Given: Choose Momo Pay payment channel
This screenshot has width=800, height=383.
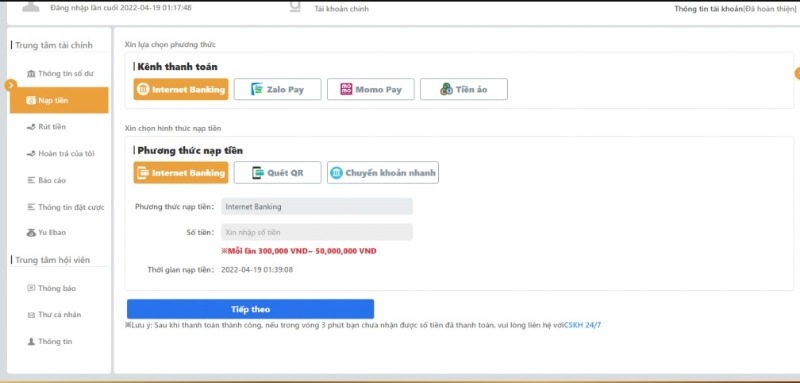Looking at the screenshot, I should [x=371, y=89].
